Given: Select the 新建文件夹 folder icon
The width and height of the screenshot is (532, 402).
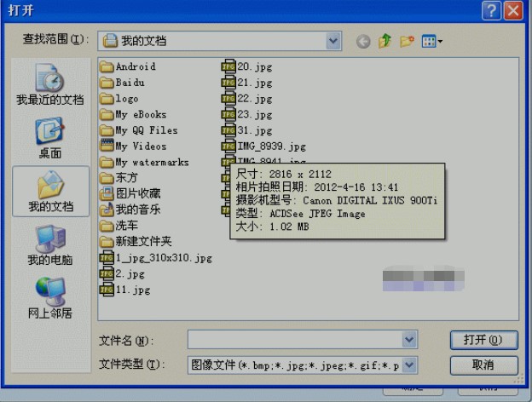Looking at the screenshot, I should pyautogui.click(x=107, y=242).
